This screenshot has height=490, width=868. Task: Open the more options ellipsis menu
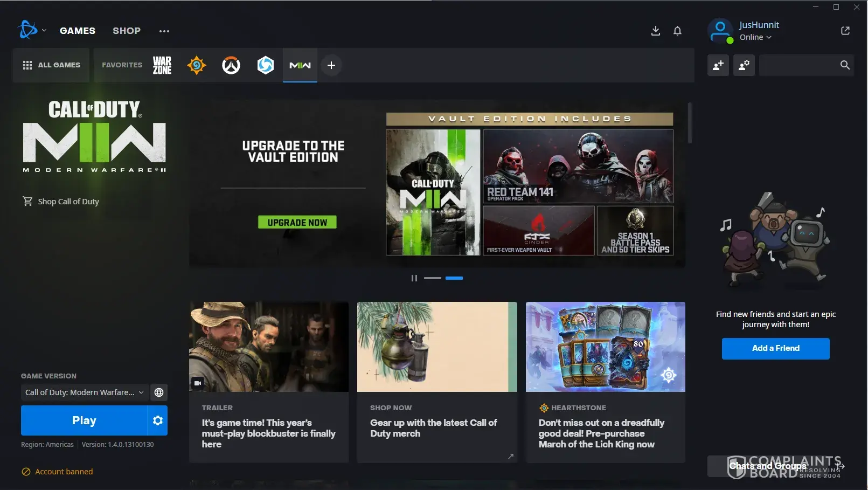[x=164, y=31]
